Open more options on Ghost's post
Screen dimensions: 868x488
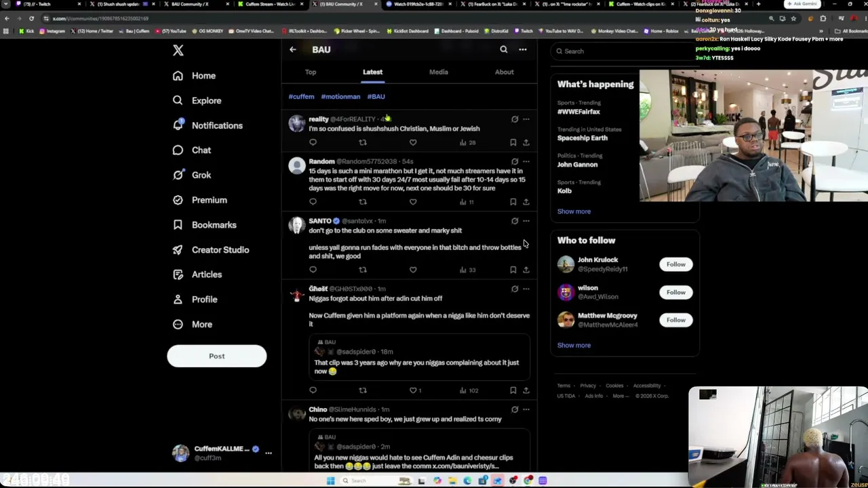526,289
